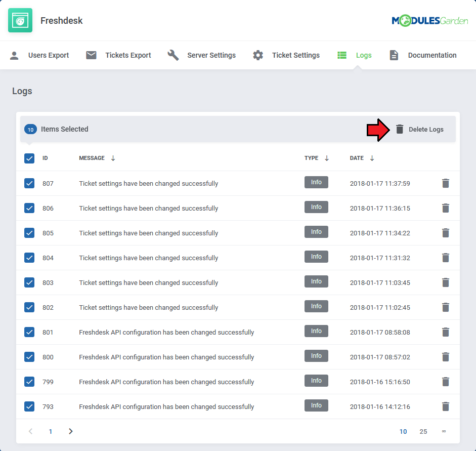Open the Users Export tab
The width and height of the screenshot is (476, 451).
click(39, 55)
